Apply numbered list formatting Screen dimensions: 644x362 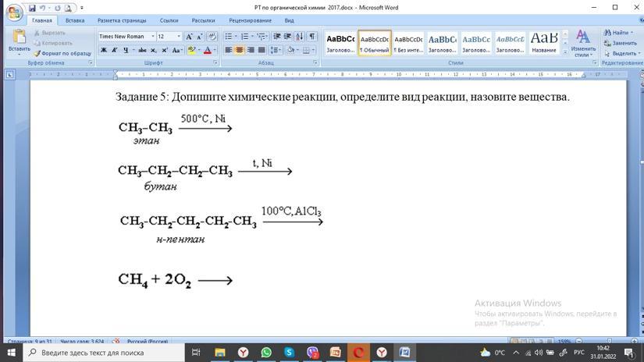[x=247, y=37]
